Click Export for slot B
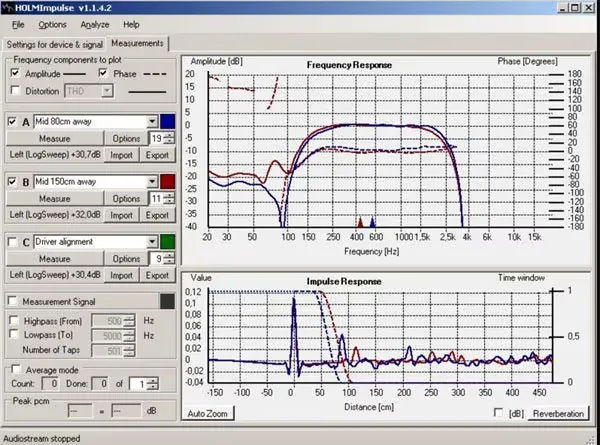600x445 pixels. point(157,215)
